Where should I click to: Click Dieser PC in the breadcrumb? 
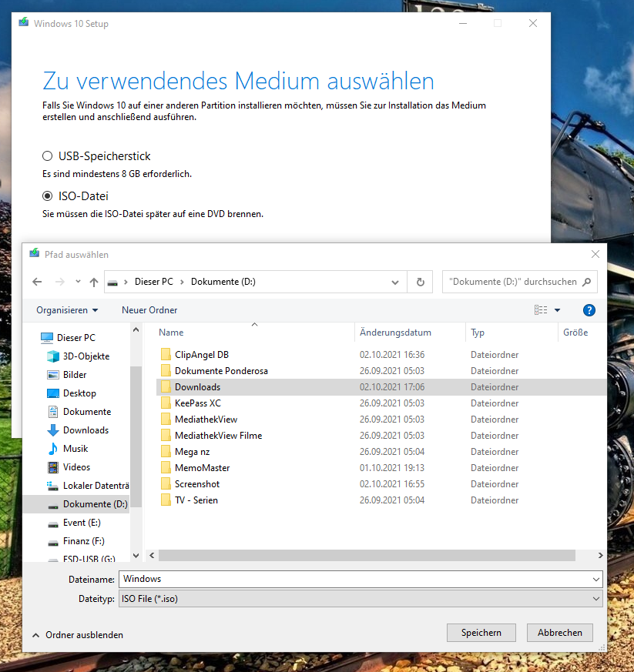(154, 282)
